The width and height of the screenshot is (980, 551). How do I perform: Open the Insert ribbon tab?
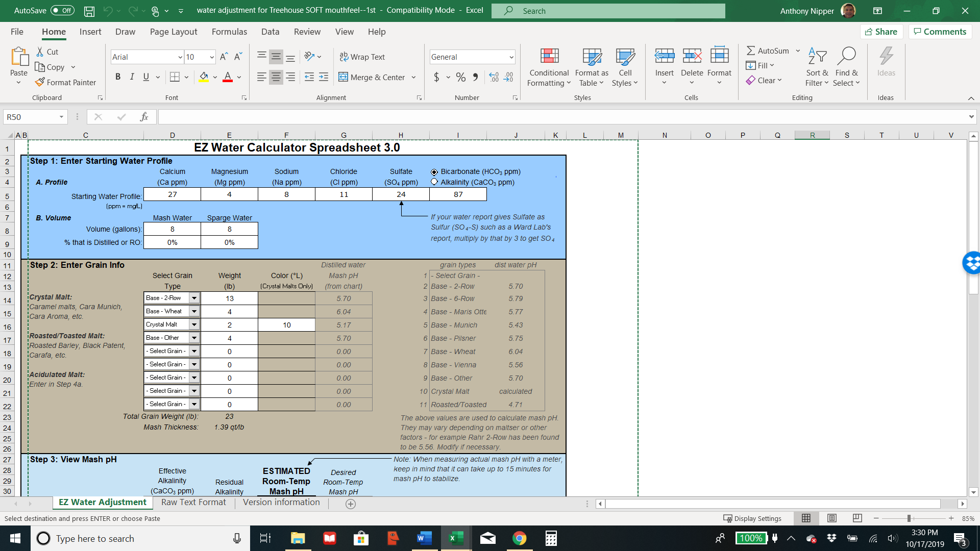click(90, 32)
